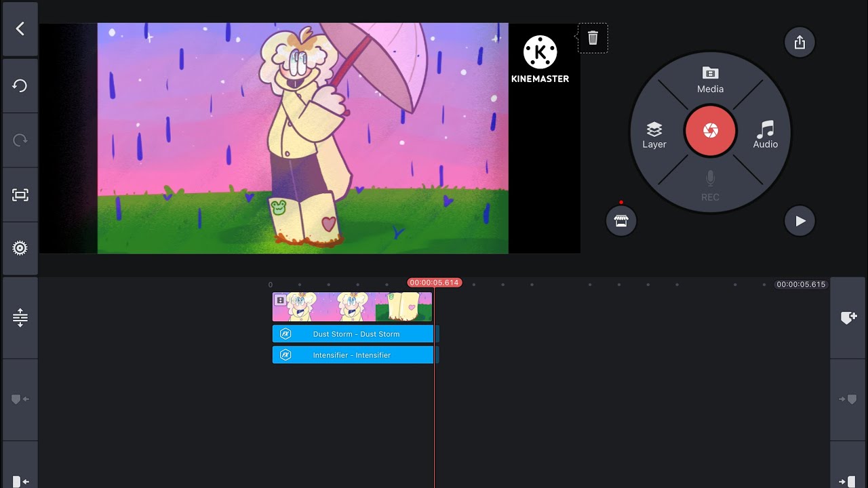Play the project preview
The height and width of the screenshot is (488, 868).
pos(800,221)
